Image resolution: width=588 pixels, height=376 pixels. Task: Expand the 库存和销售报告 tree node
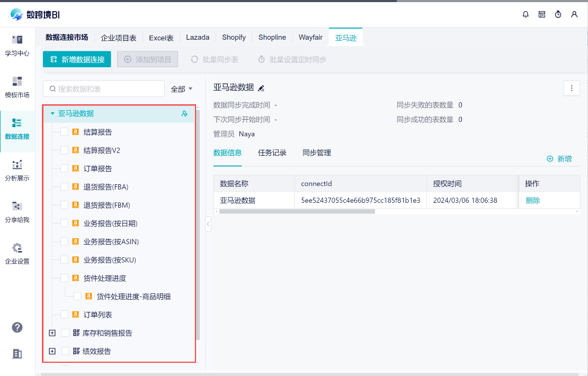tap(52, 333)
